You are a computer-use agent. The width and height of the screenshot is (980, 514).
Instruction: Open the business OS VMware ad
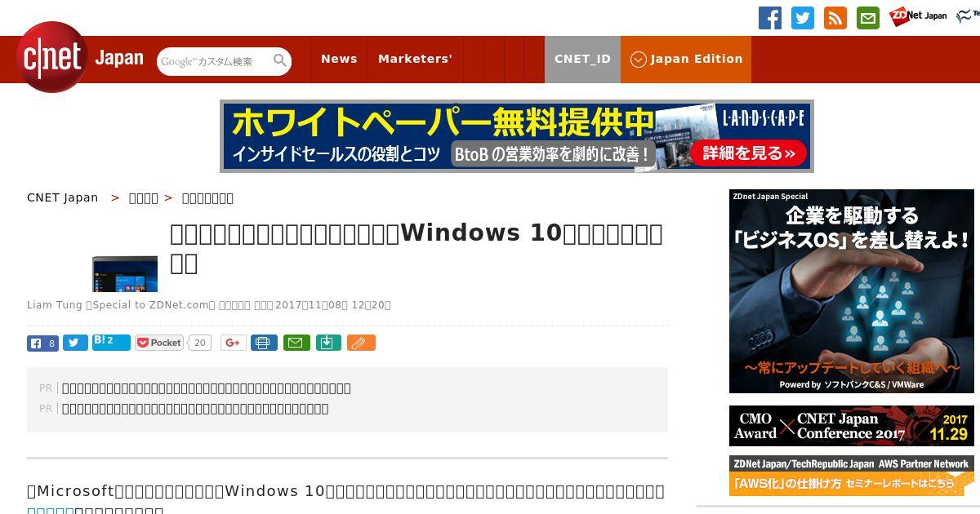point(852,291)
